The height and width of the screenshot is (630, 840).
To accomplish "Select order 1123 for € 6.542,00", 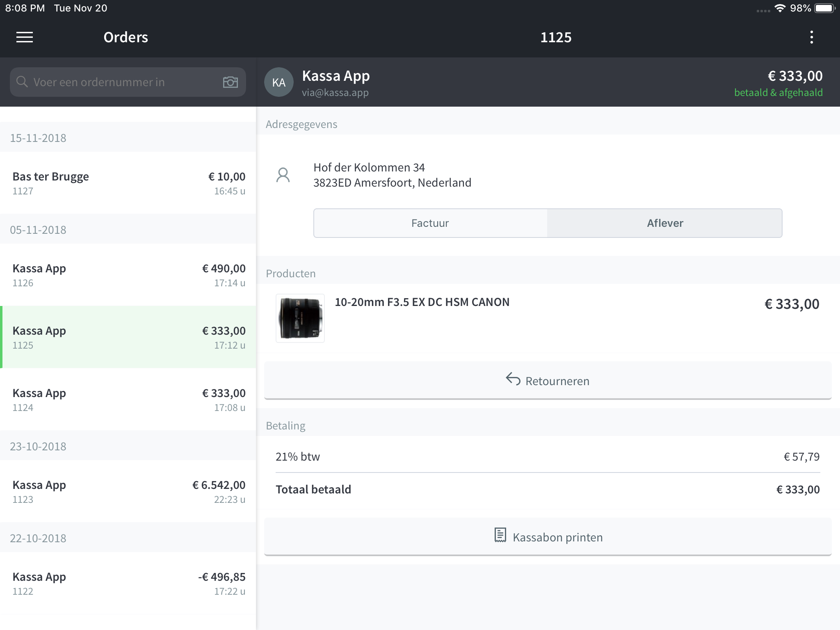I will click(128, 491).
